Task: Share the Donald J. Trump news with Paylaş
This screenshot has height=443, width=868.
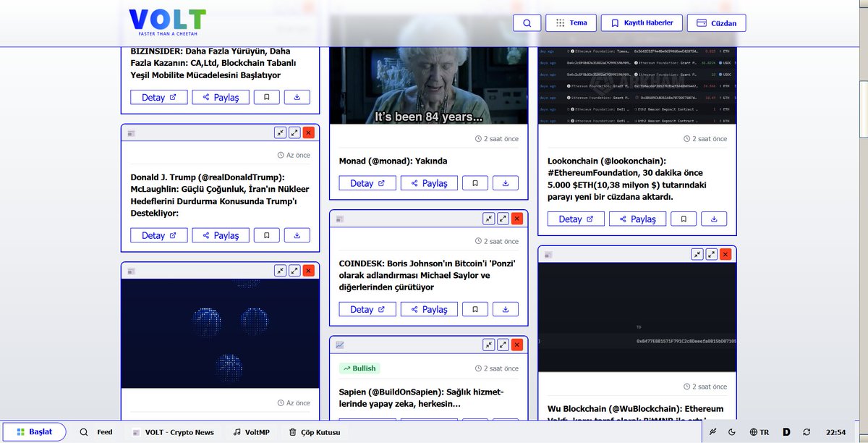Action: tap(221, 235)
